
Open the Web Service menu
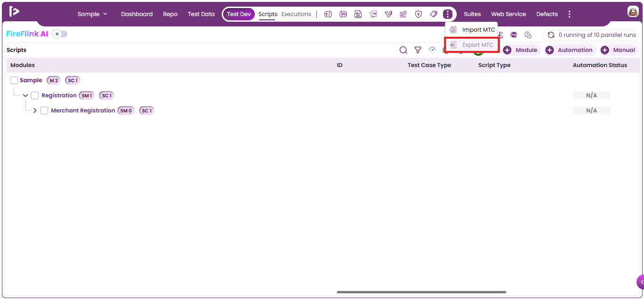tap(509, 14)
